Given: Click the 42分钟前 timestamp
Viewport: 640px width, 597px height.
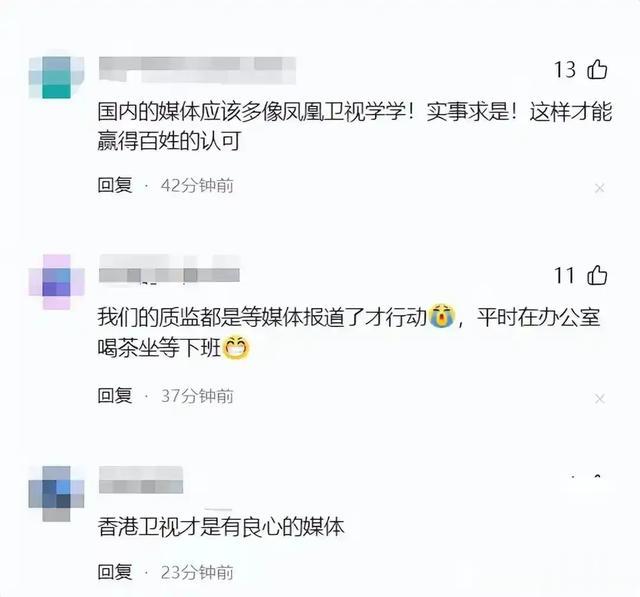Looking at the screenshot, I should click(197, 186).
